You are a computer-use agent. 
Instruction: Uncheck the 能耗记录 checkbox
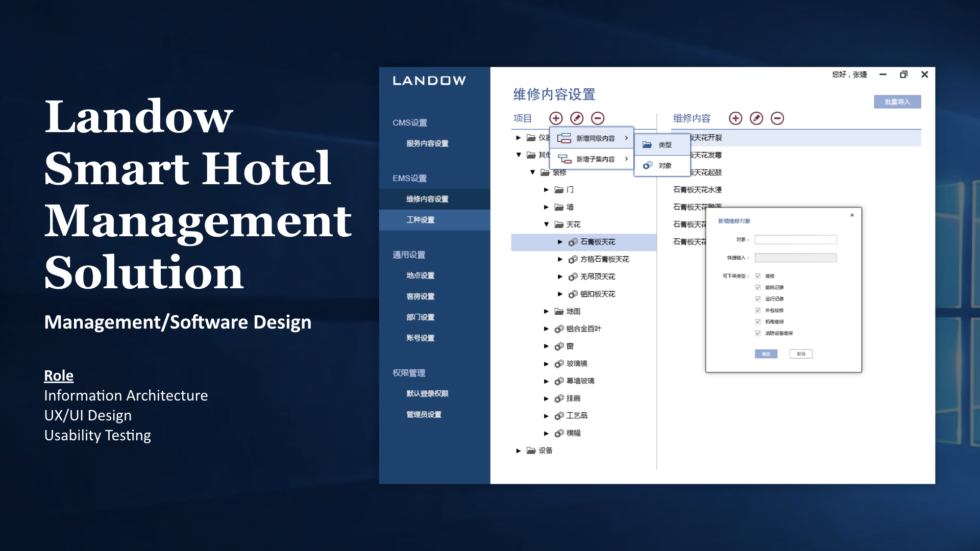[758, 287]
